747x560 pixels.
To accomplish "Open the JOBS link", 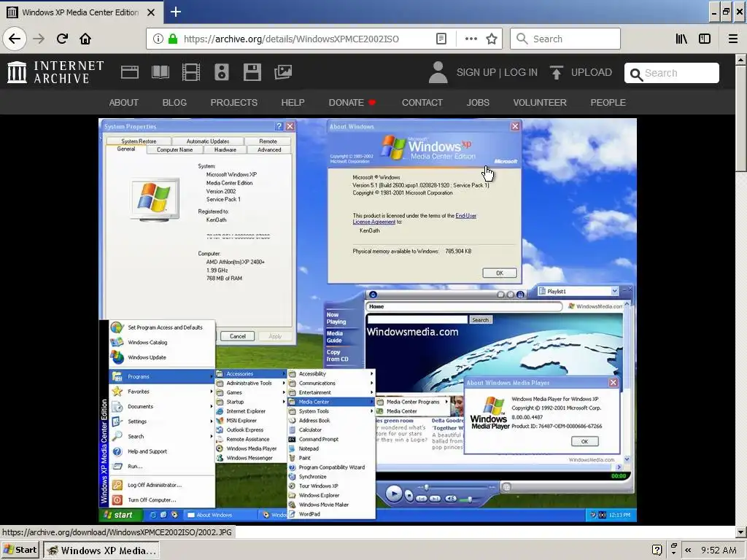I will tap(478, 102).
